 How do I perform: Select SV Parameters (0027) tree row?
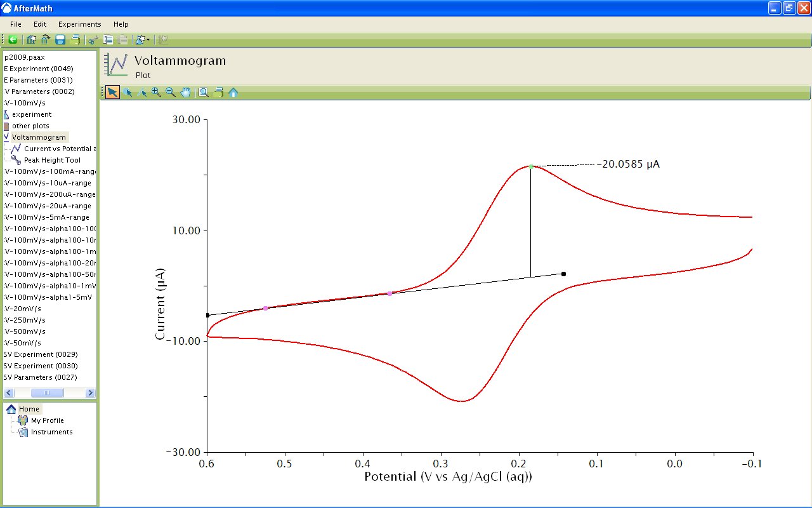41,377
